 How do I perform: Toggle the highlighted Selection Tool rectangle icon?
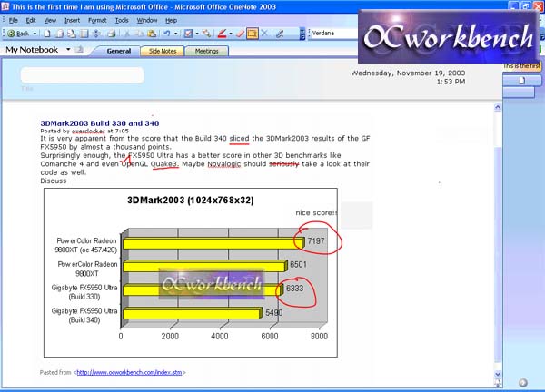coord(253,34)
